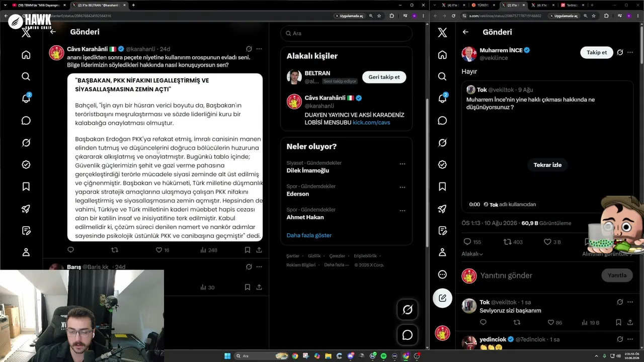
Task: Ask Grok about Câvs Karahânli's post
Action: pyautogui.click(x=249, y=49)
